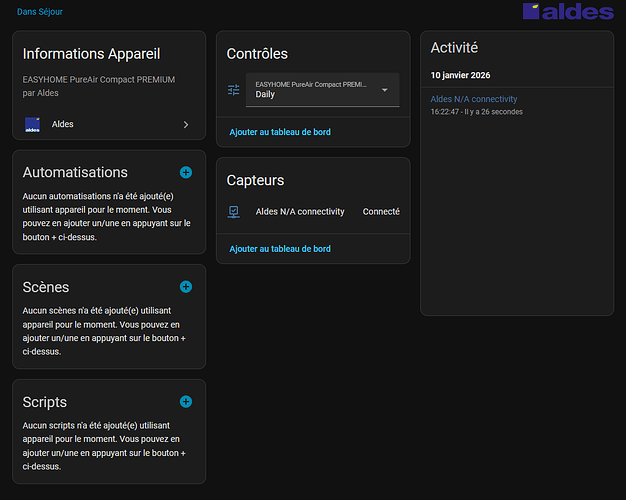Click the 'Contrôles' card heading
The height and width of the screenshot is (500, 626).
click(x=257, y=54)
